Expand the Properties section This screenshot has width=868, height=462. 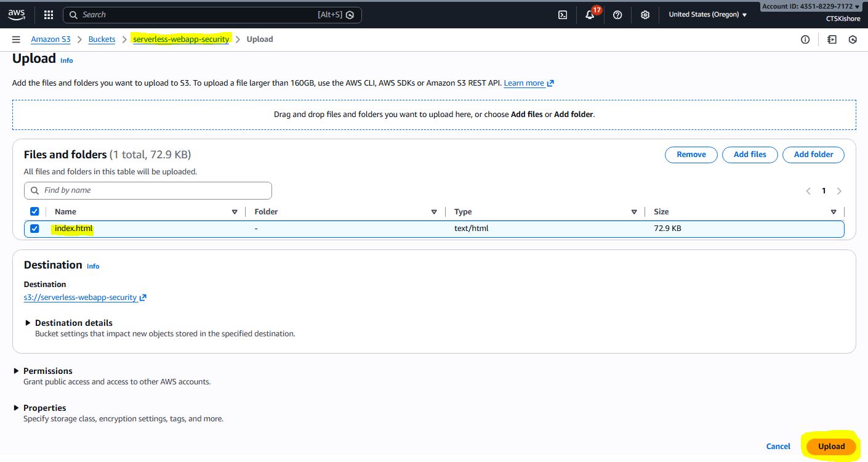pos(16,408)
